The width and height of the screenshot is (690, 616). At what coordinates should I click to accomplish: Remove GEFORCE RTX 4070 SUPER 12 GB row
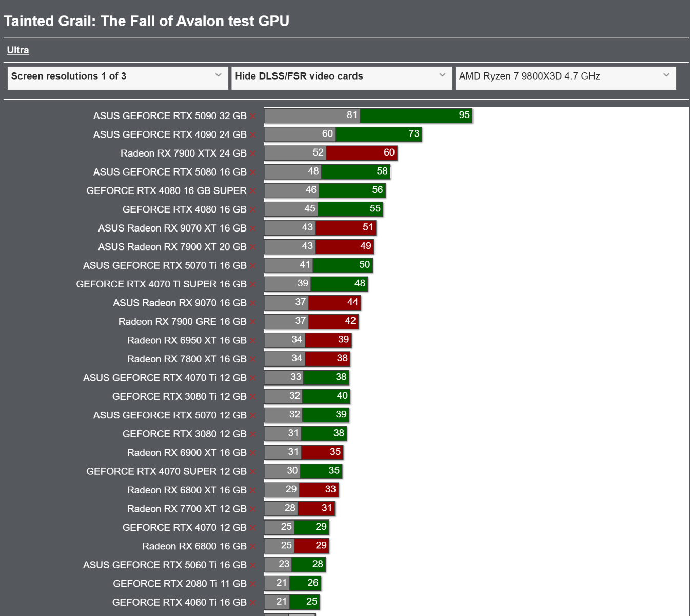point(253,472)
